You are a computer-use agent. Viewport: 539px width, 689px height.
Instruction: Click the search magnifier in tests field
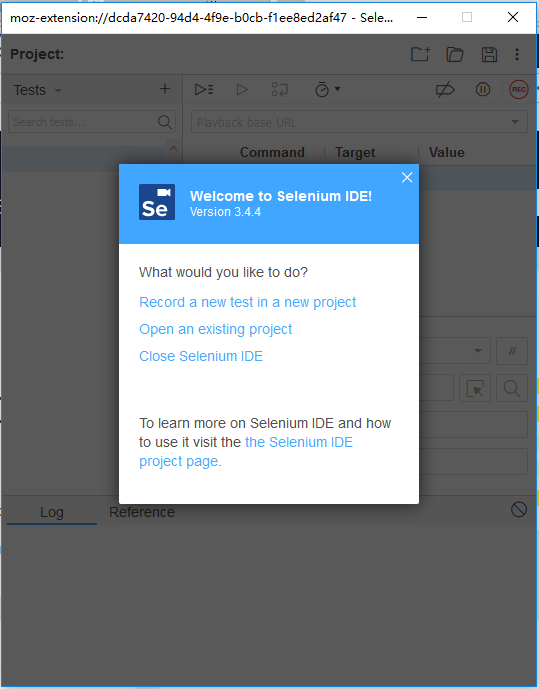click(x=165, y=122)
